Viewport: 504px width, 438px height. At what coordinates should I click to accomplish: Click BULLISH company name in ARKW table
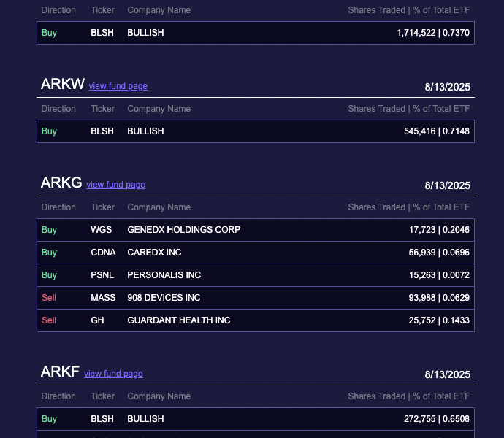click(145, 131)
